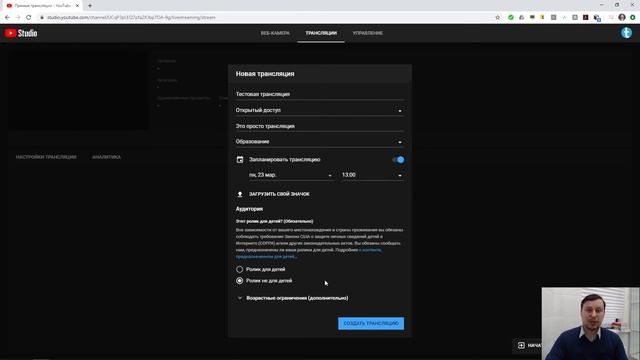Click the dark red Adobe-style extension icon

(586, 18)
